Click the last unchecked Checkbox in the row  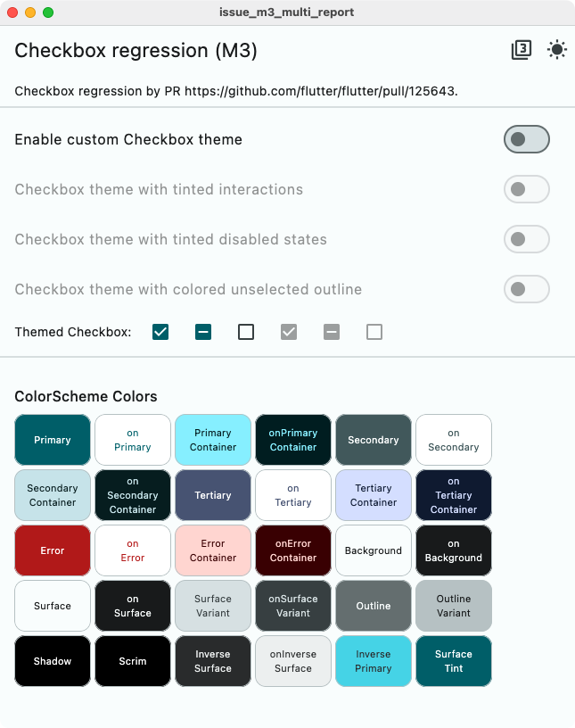(x=374, y=332)
